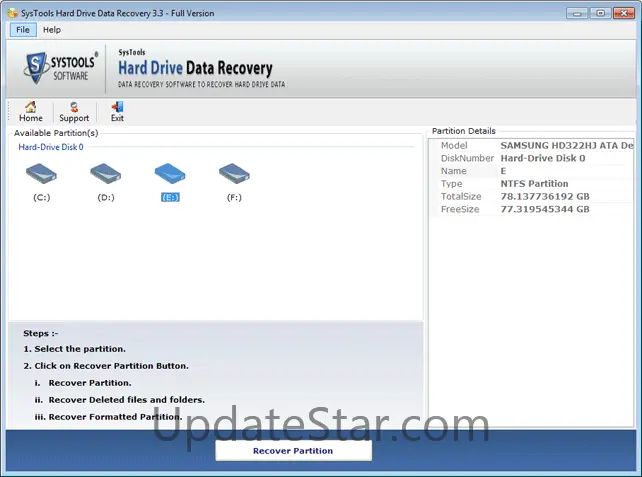Click the Exit toolbar icon

click(x=117, y=112)
